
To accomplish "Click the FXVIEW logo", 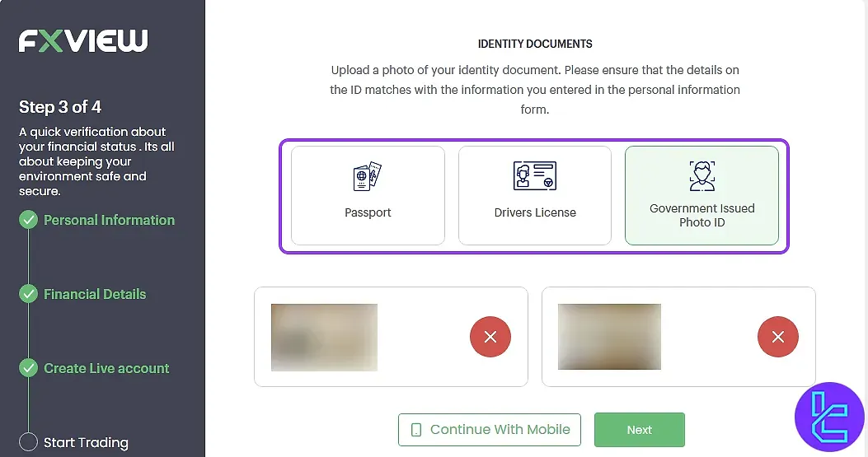I will [83, 40].
